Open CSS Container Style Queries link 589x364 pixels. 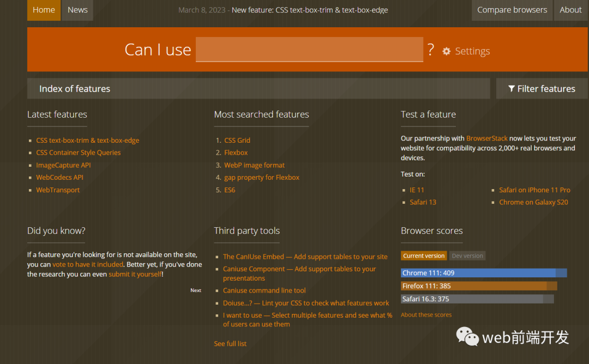[78, 153]
